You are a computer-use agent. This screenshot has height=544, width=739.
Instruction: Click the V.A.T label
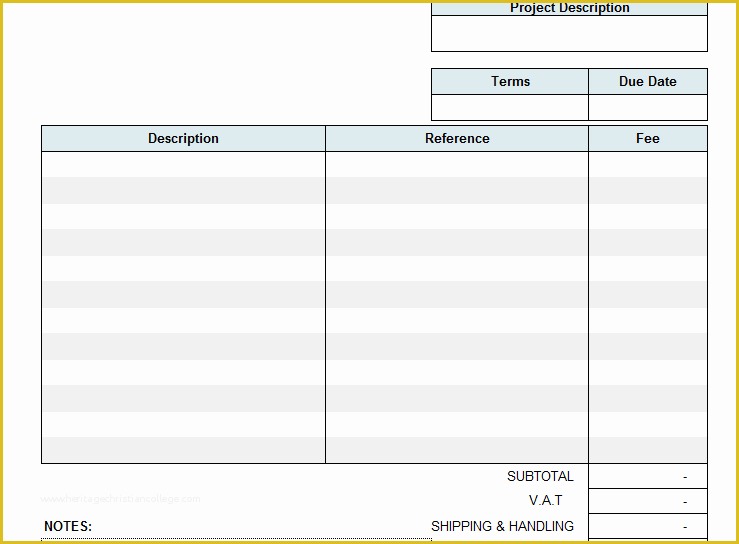545,501
